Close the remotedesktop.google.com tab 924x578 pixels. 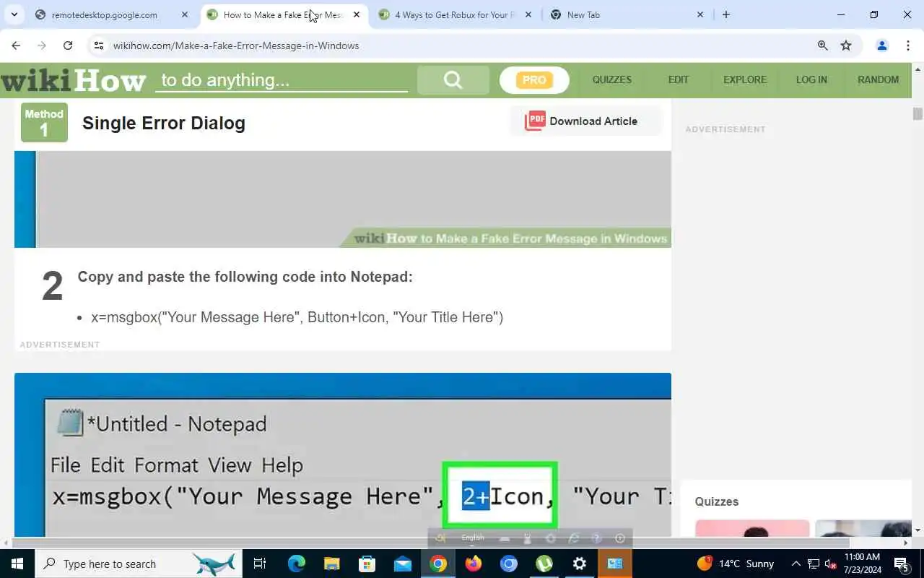pyautogui.click(x=185, y=14)
